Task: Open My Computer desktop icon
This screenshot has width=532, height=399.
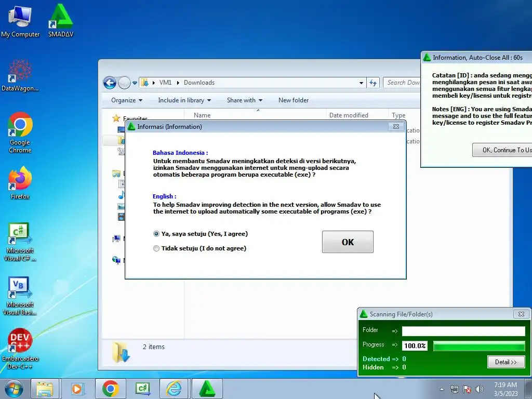Action: click(20, 21)
